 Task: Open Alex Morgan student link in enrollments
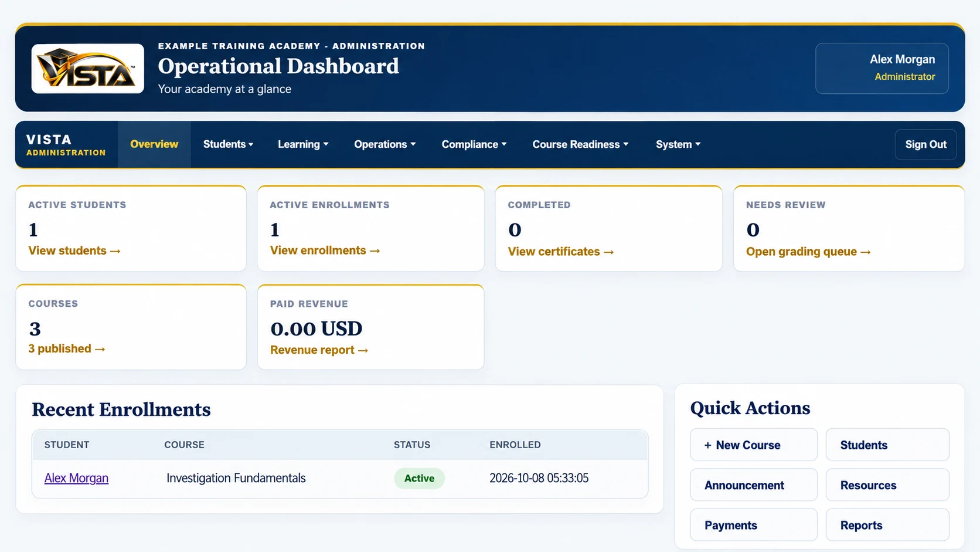pyautogui.click(x=76, y=478)
